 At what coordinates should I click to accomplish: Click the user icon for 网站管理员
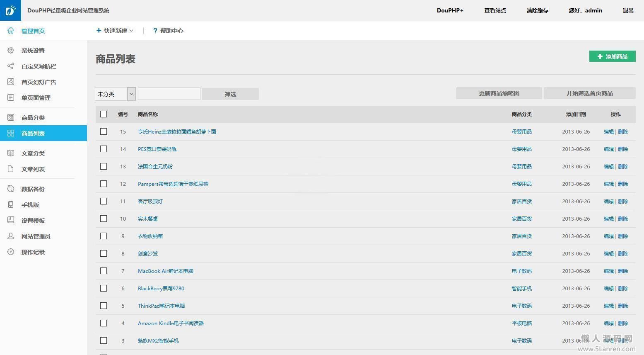(x=11, y=236)
